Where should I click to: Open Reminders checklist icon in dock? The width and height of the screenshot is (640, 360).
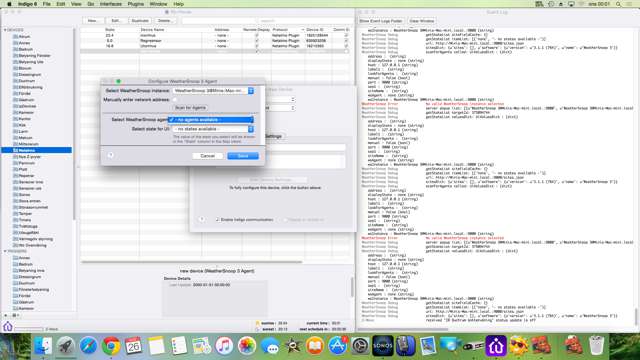tap(178, 346)
